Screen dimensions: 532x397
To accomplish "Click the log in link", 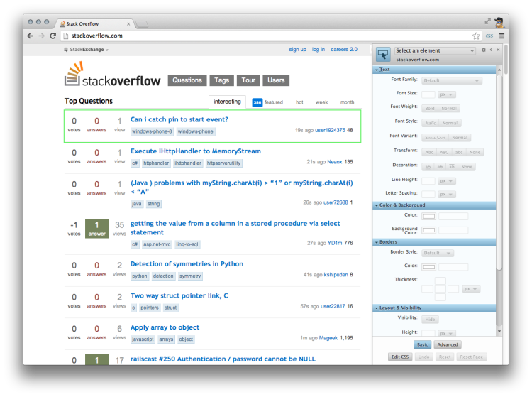I will [x=318, y=50].
